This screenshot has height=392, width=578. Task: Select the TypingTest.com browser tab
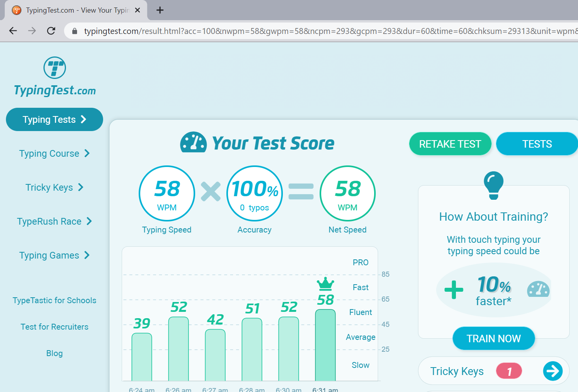coord(76,10)
